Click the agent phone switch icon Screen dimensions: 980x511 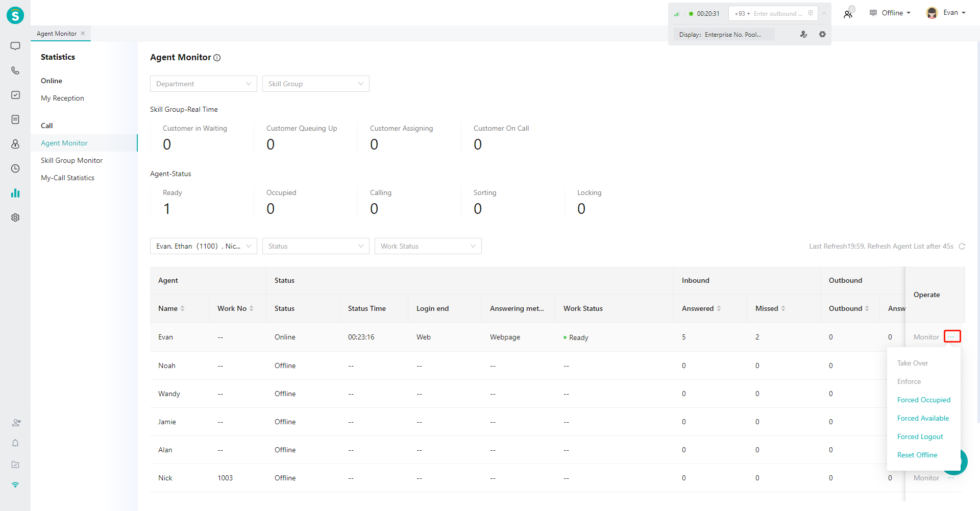(x=803, y=34)
